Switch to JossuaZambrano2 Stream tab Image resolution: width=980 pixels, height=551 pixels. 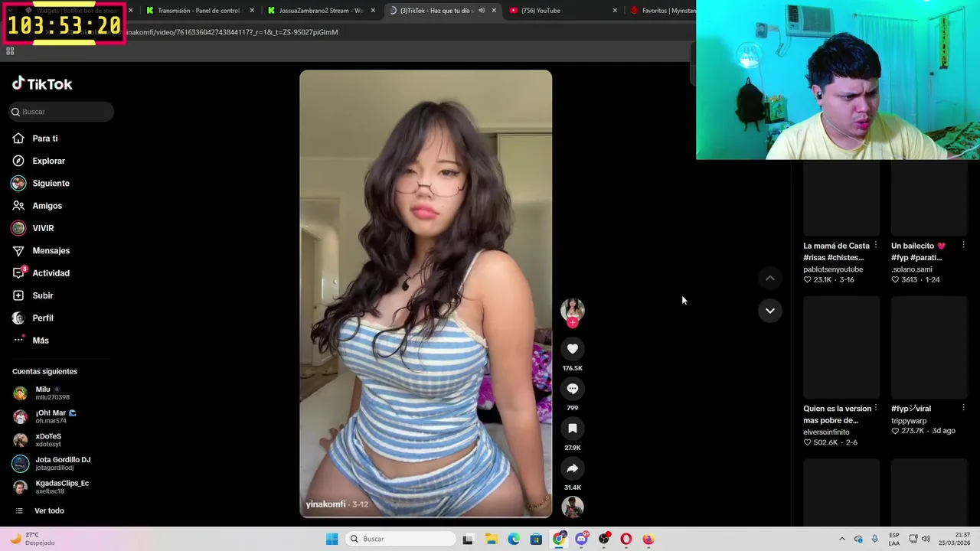320,11
